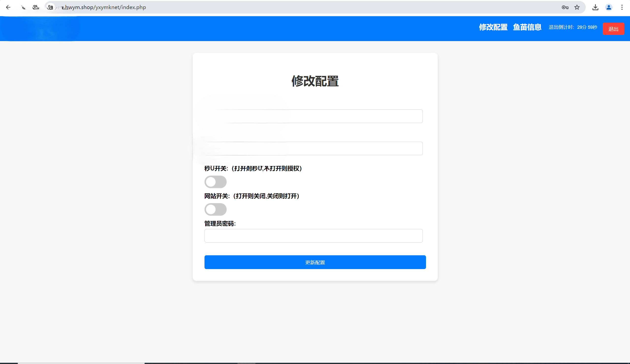
Task: Open the browser downloads icon
Action: pos(596,7)
